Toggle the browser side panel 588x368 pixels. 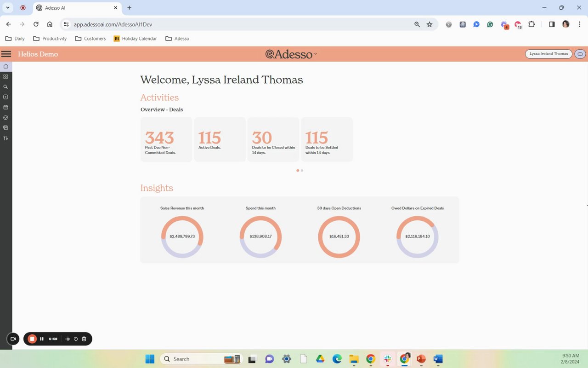[x=552, y=24]
